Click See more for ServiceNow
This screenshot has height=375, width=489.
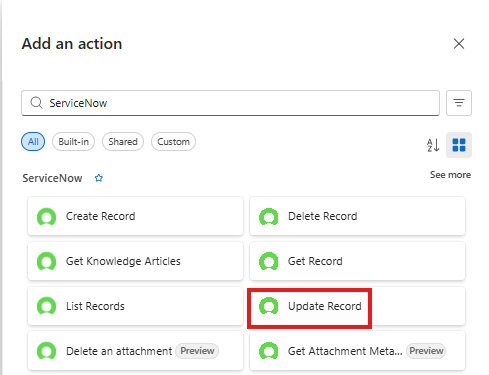coord(450,175)
